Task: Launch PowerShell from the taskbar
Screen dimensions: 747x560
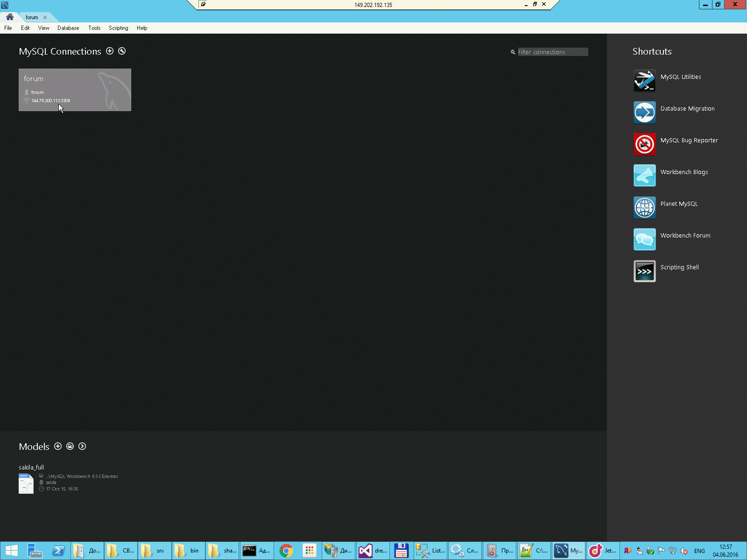Action: [x=58, y=551]
